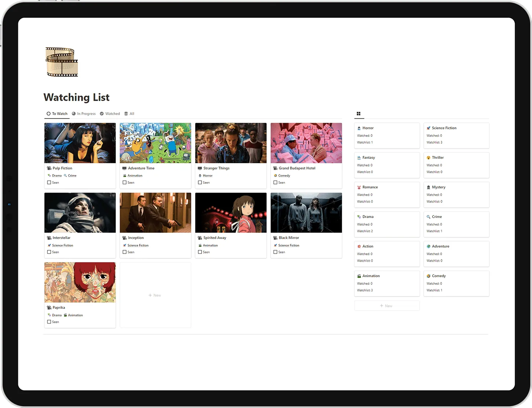The image size is (532, 408).
Task: Click the film reel page icon at top
Action: pos(61,62)
